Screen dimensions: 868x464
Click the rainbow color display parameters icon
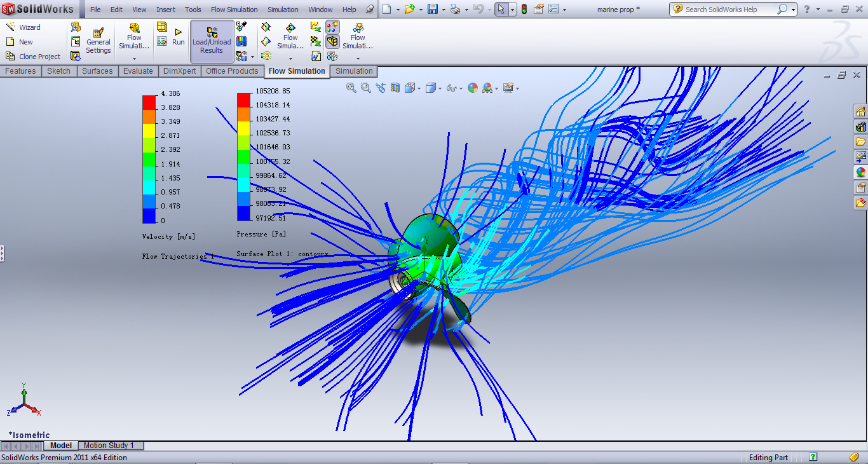click(x=241, y=41)
